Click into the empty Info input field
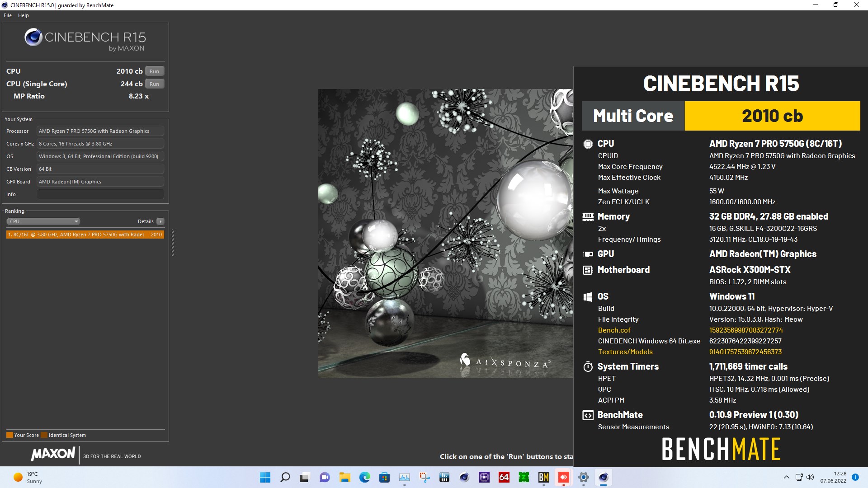 100,194
